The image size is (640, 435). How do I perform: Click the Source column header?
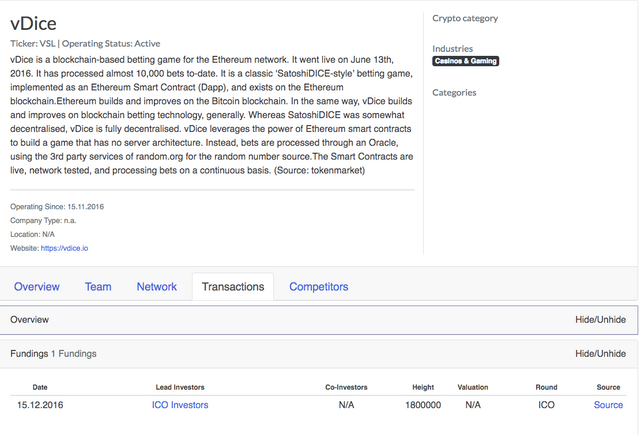608,387
